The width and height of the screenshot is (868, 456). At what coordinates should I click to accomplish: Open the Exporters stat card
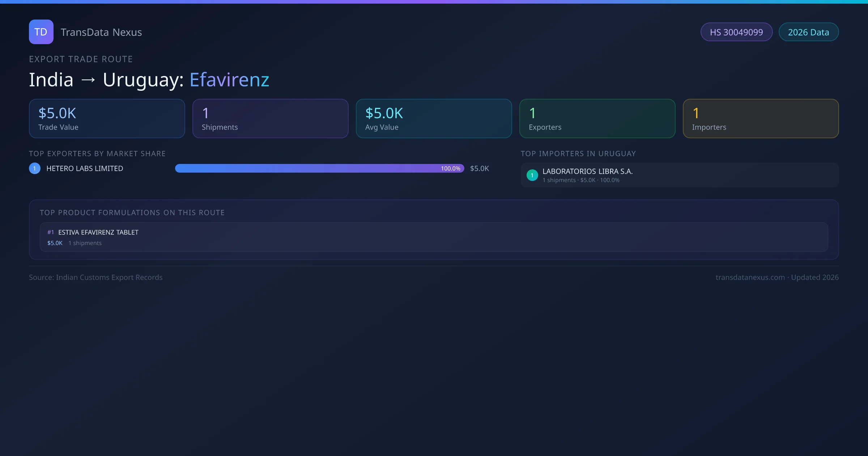point(597,118)
